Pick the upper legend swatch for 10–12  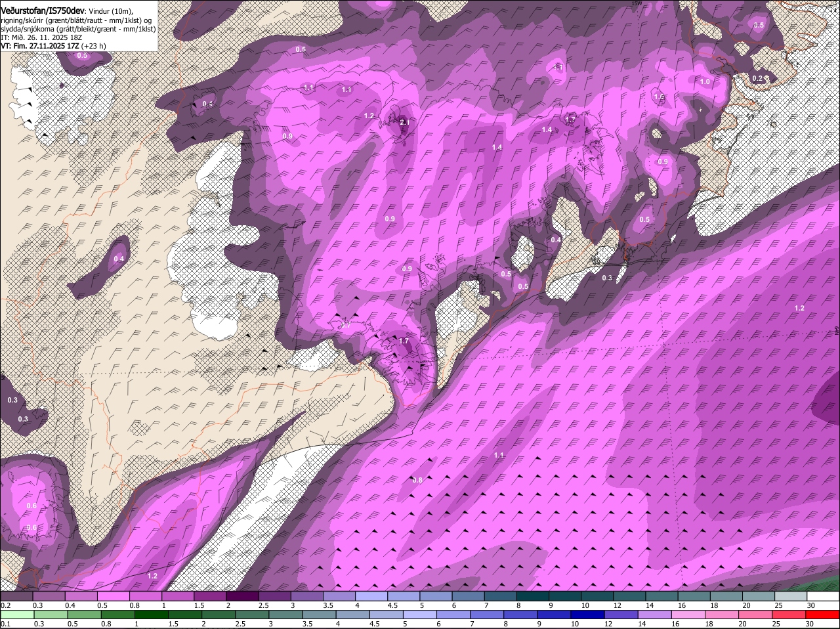tap(597, 596)
